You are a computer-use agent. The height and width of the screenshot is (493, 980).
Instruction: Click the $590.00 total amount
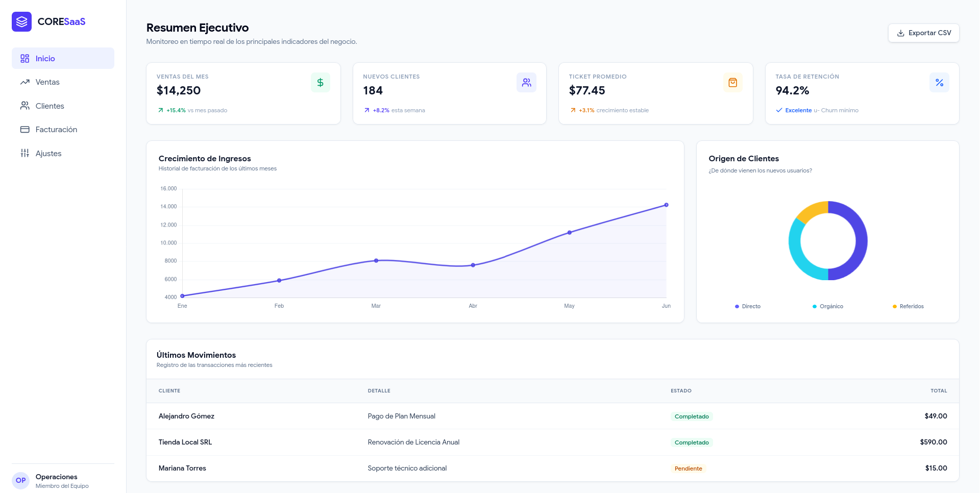coord(934,442)
